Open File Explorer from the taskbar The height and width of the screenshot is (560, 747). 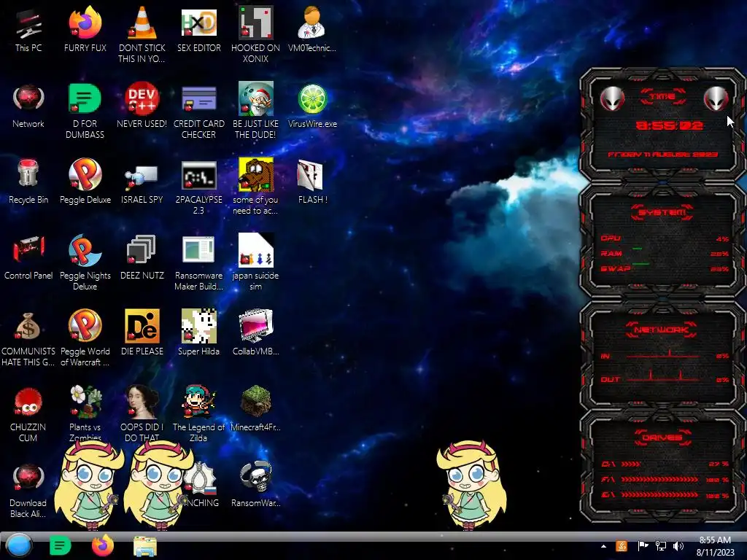pos(145,546)
